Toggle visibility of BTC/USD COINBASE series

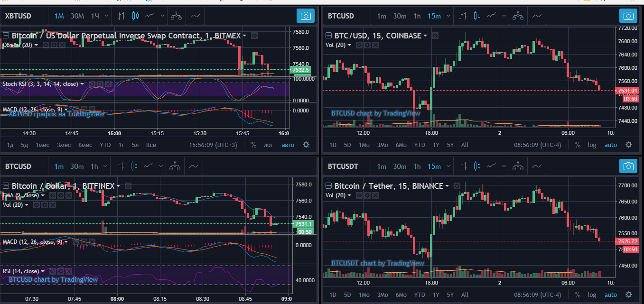(x=435, y=36)
